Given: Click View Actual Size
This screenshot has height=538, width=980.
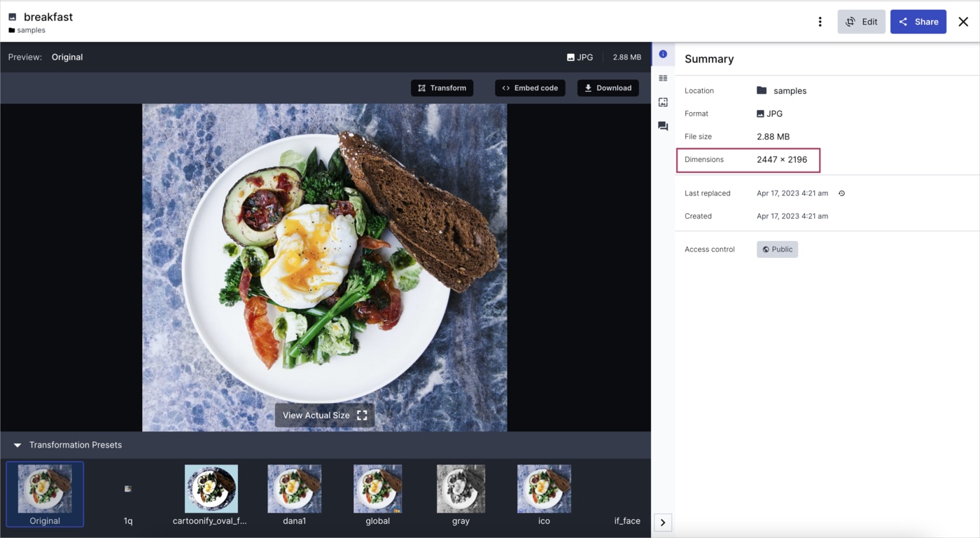Looking at the screenshot, I should click(324, 415).
